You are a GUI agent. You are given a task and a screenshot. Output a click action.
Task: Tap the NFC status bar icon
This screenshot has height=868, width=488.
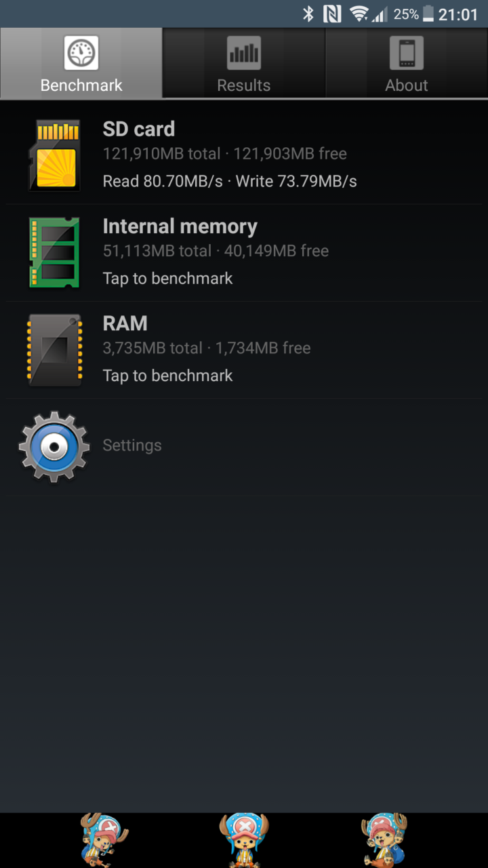click(x=332, y=14)
